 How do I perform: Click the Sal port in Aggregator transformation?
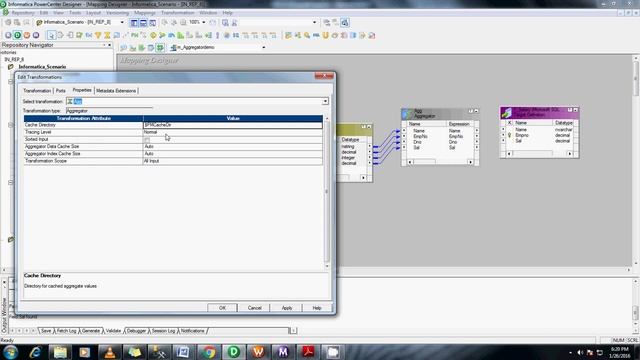pos(416,148)
